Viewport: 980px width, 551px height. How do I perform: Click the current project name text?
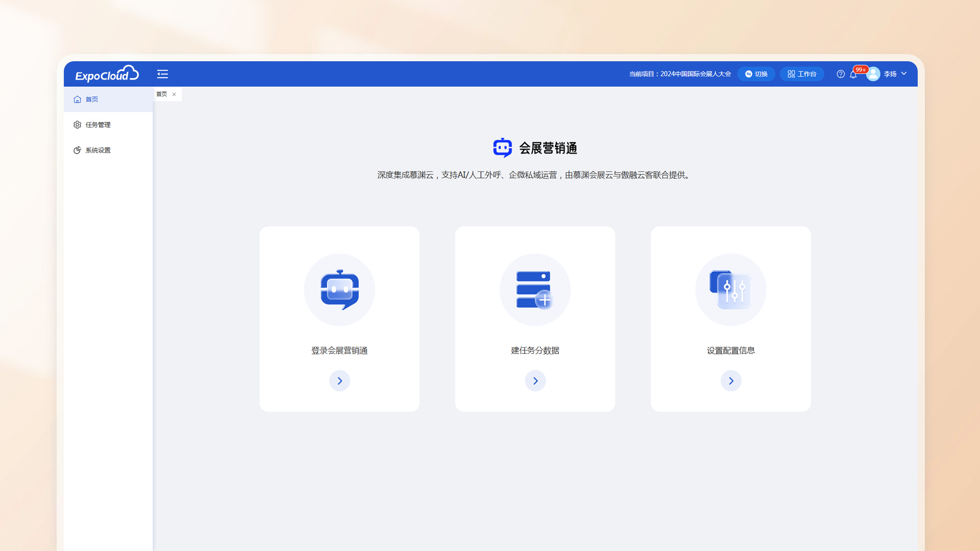[680, 74]
